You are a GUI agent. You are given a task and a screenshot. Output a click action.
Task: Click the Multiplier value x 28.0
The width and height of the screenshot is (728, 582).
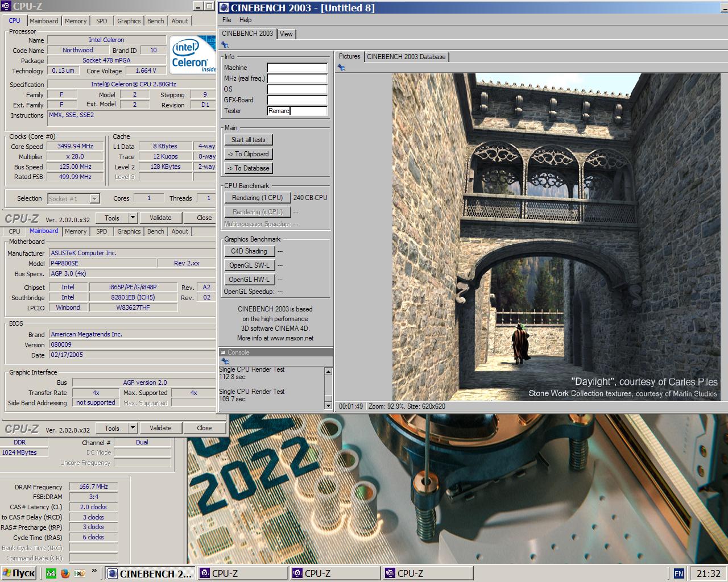click(76, 156)
